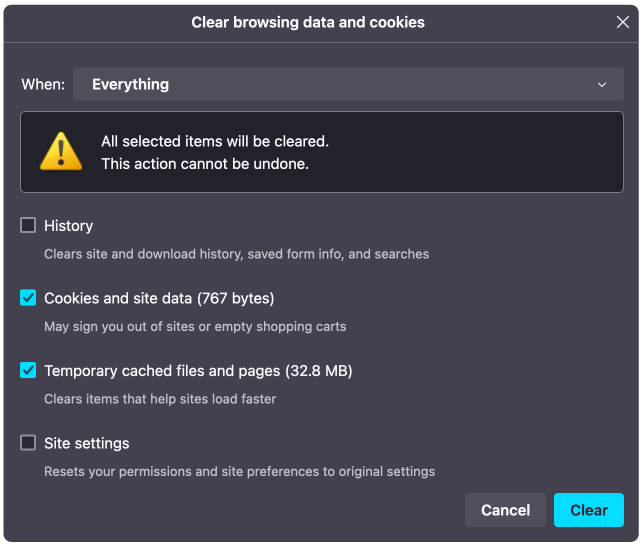The width and height of the screenshot is (644, 547).
Task: Click the dialog title 'Clear browsing data and cookies'
Action: coord(308,23)
